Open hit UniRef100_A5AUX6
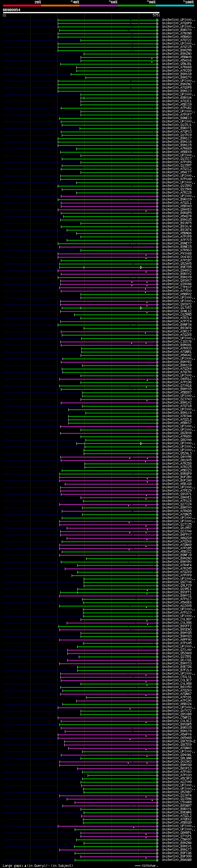197x868 pixels. 177,60
